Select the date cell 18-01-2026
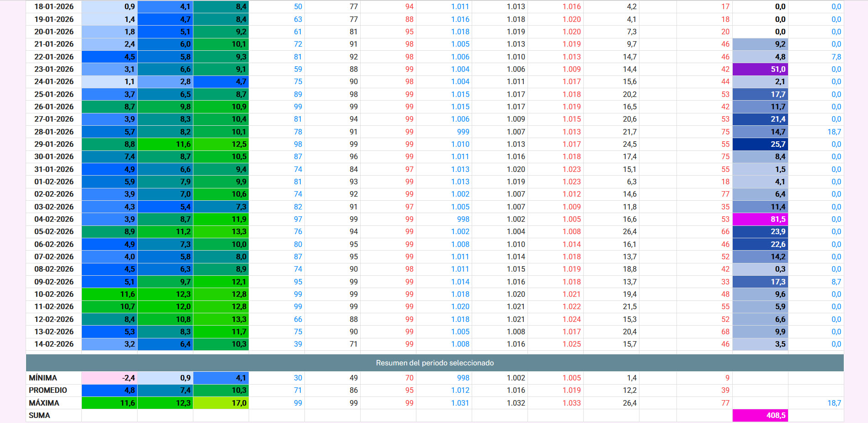The height and width of the screenshot is (423, 868). (x=54, y=6)
